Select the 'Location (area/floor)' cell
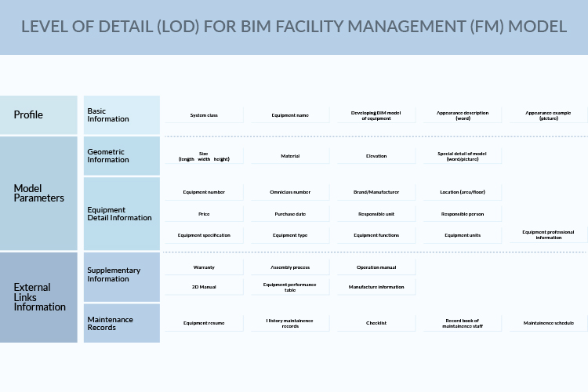588x392 pixels. 463,192
